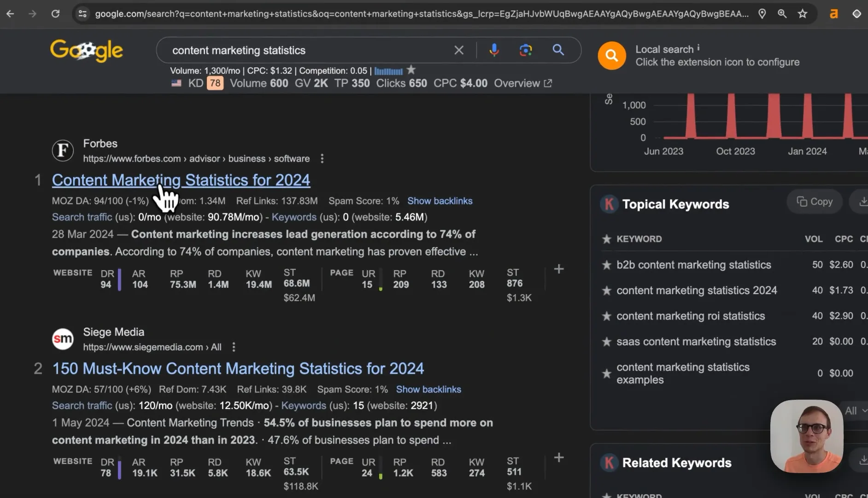
Task: Click the keyword trend mini bar chart
Action: pyautogui.click(x=388, y=71)
